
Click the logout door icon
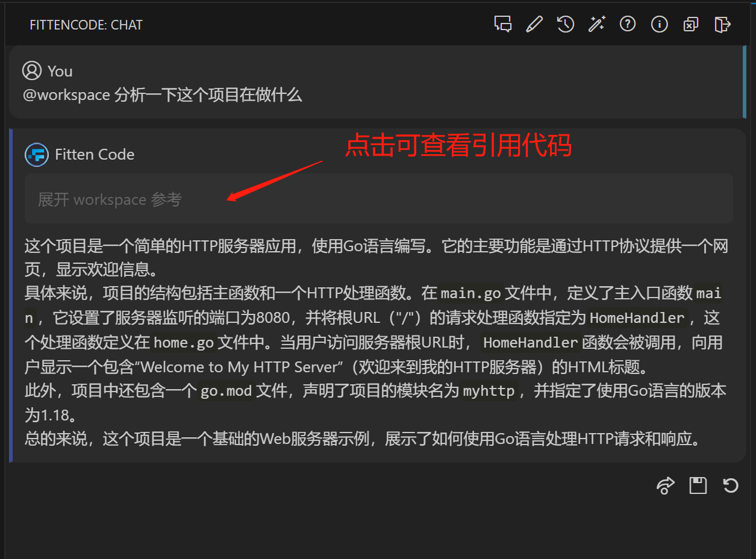point(722,25)
